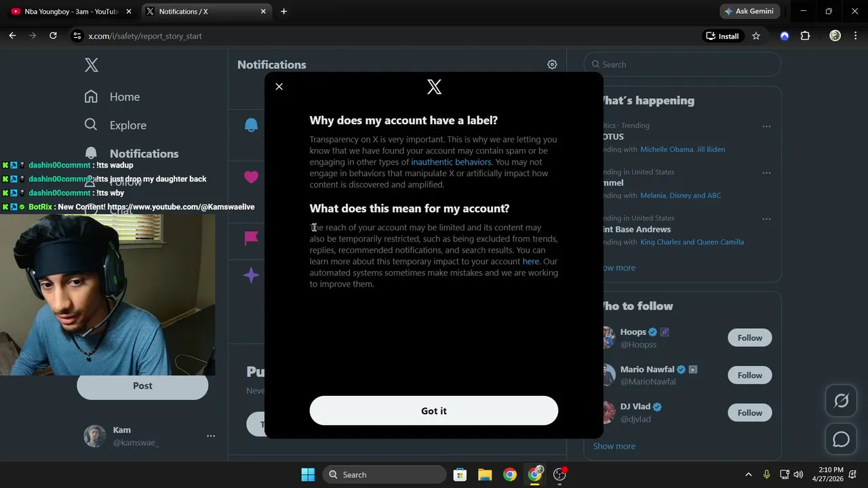Open DJ Vlad profile name
This screenshot has height=488, width=868.
[635, 407]
